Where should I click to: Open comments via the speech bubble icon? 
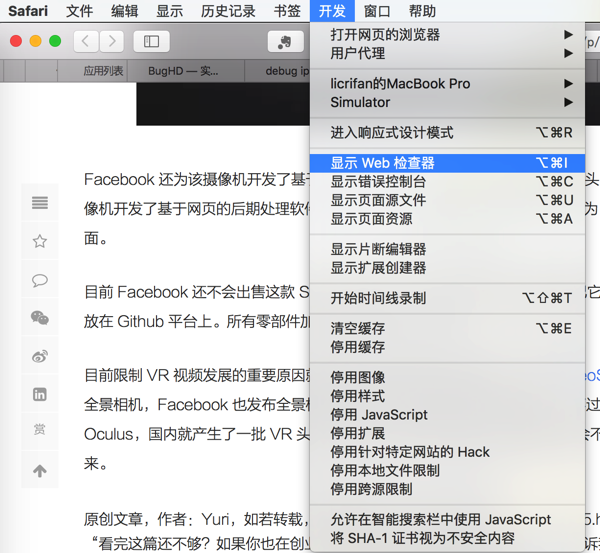(x=40, y=280)
